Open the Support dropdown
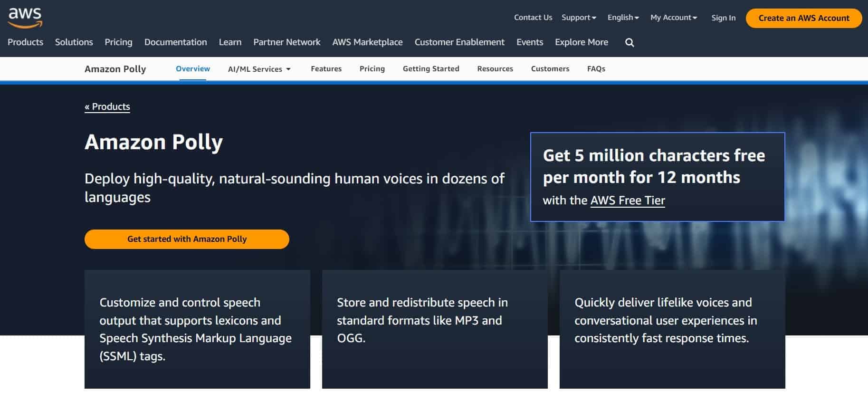Screen dimensions: 868x402 pos(579,18)
